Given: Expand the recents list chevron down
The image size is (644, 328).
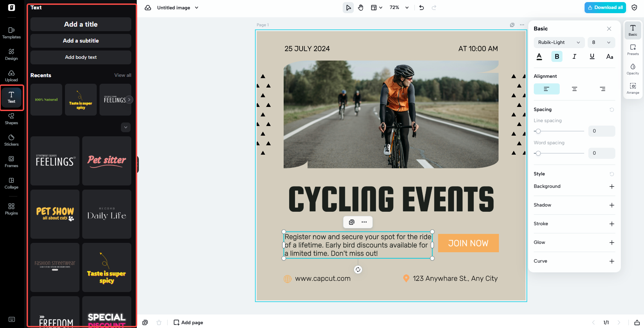Looking at the screenshot, I should [x=126, y=127].
